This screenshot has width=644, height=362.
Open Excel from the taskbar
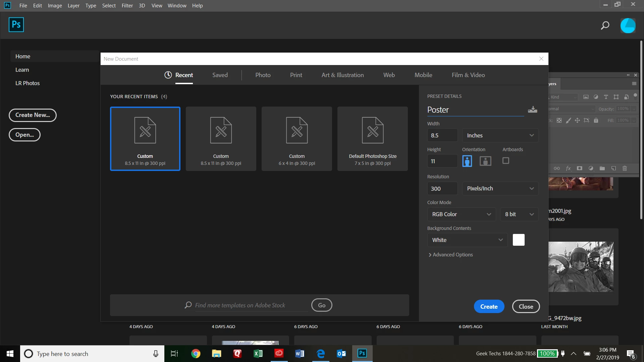tap(258, 354)
